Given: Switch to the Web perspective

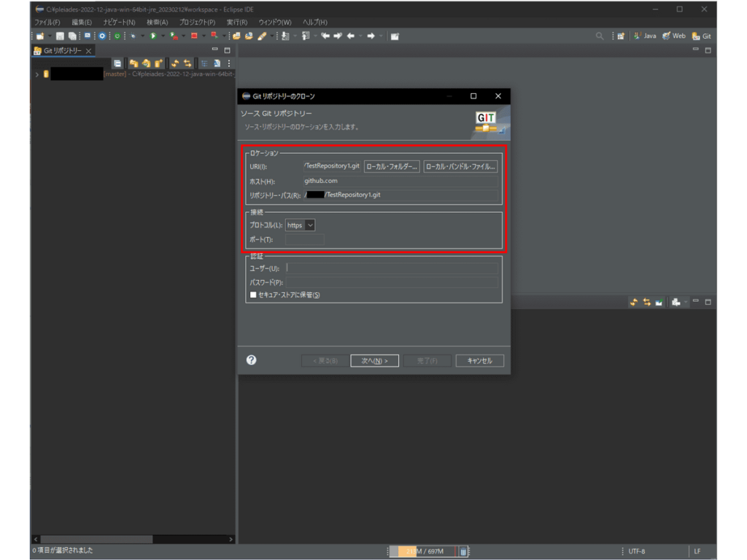Looking at the screenshot, I should tap(674, 36).
